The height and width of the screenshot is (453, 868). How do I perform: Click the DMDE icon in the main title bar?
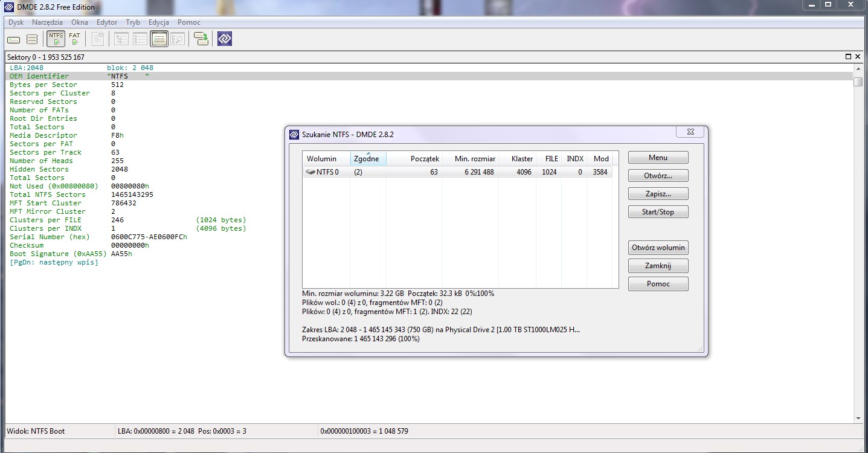pyautogui.click(x=9, y=7)
